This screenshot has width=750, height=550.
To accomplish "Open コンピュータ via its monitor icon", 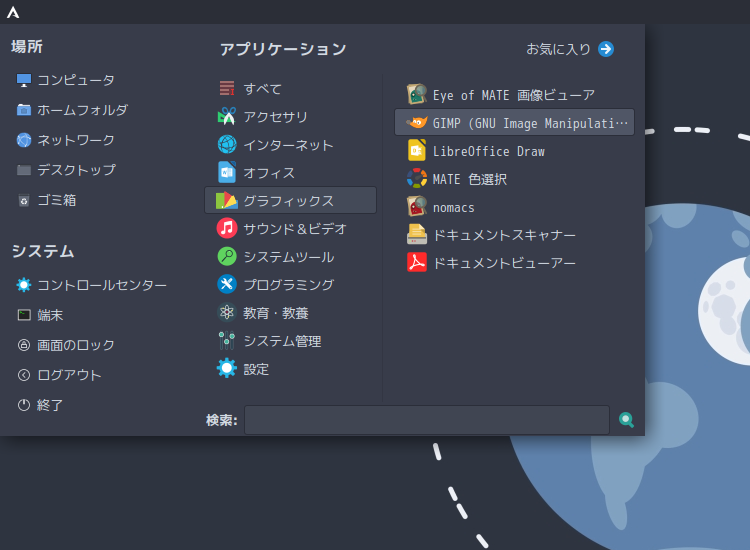I will pos(23,80).
